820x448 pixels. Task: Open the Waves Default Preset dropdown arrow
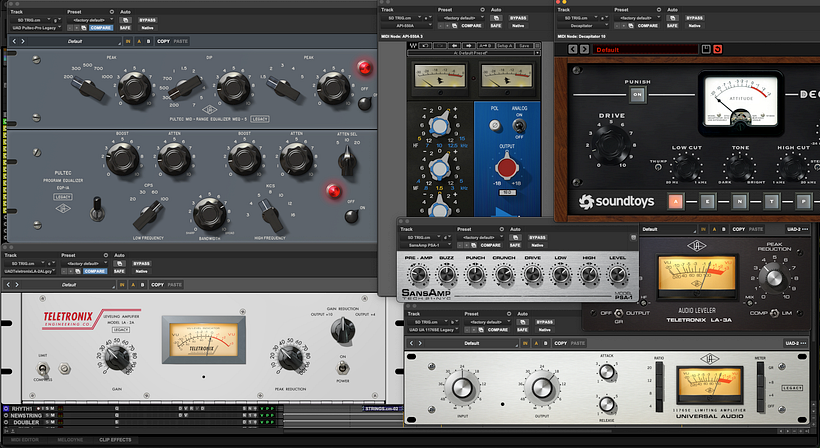tap(537, 53)
